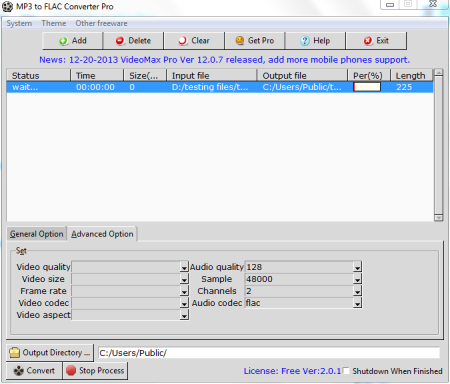
Task: Expand the Video codec dropdown
Action: coord(184,303)
